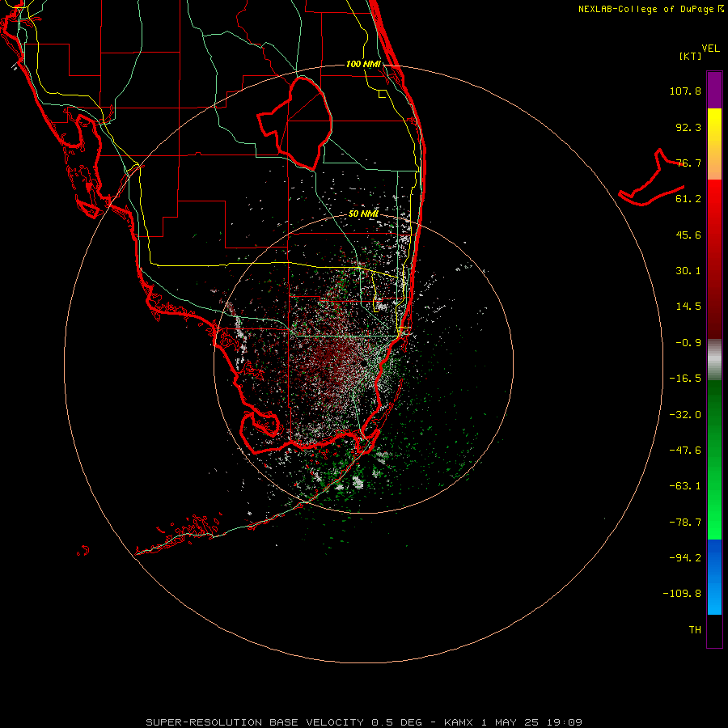Click the 92.3 velocity scale value
728x728 pixels.
688,127
